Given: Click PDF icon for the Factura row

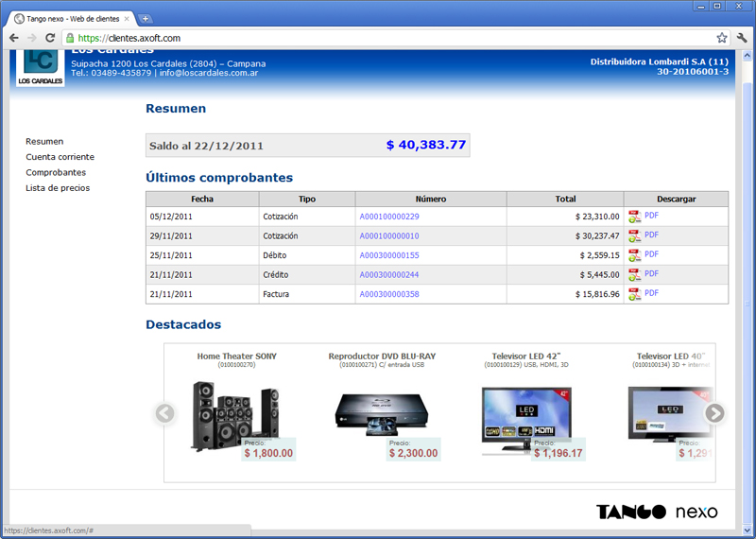Looking at the screenshot, I should pos(634,294).
